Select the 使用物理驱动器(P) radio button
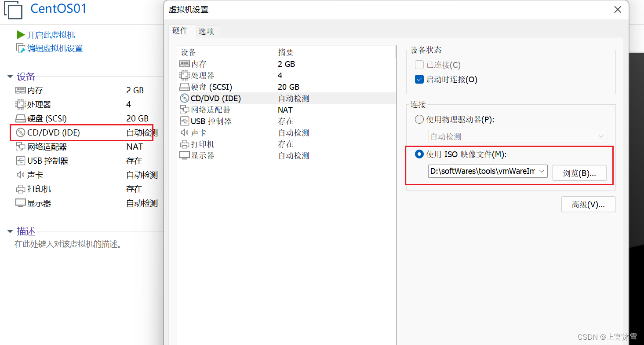This screenshot has height=345, width=644. tap(419, 119)
